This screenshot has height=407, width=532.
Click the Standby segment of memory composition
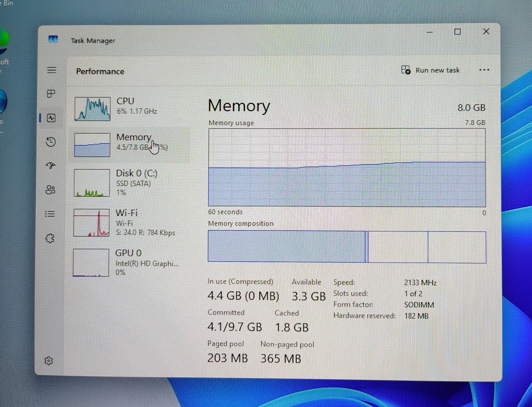pyautogui.click(x=398, y=247)
